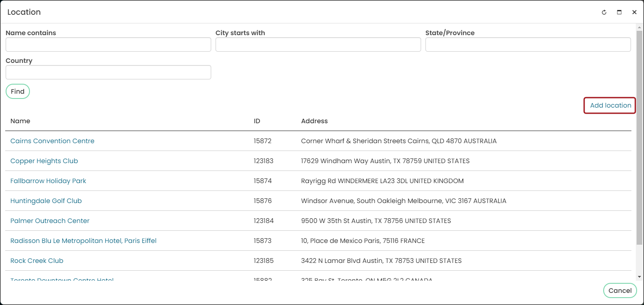Viewport: 644px width, 305px height.
Task: Focus the Country field
Action: click(108, 72)
